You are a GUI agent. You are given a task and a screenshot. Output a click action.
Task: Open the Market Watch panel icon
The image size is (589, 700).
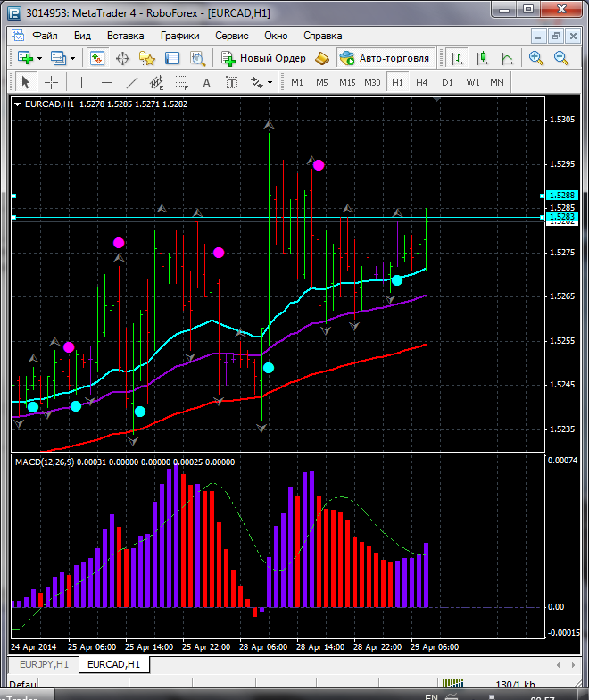(x=96, y=58)
